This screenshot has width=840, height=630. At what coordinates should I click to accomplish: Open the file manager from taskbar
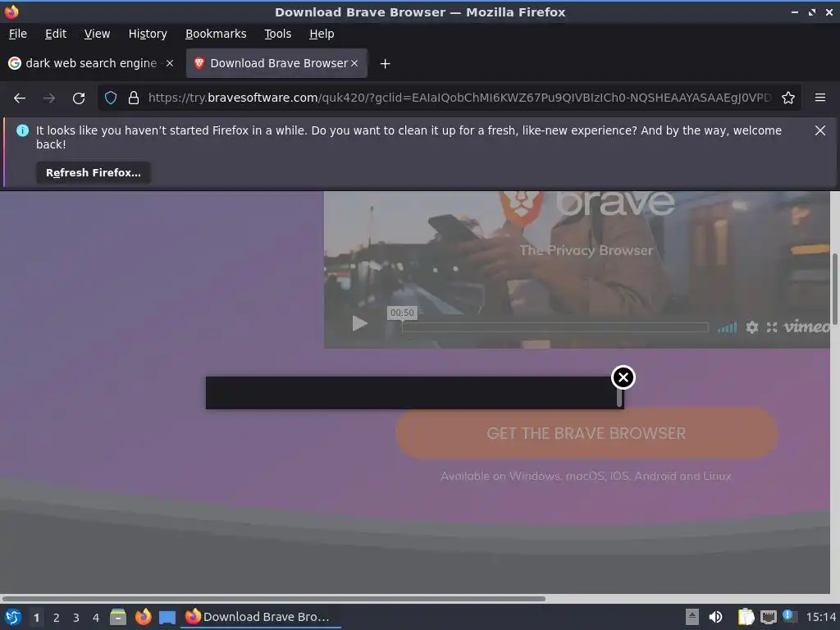point(118,617)
